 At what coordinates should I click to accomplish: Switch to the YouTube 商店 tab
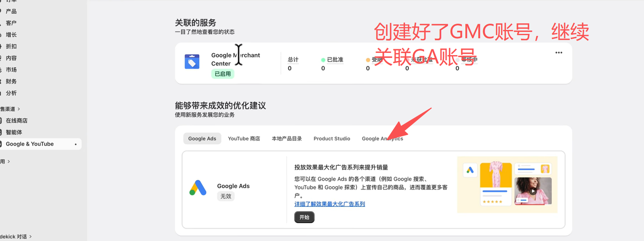[x=244, y=138]
